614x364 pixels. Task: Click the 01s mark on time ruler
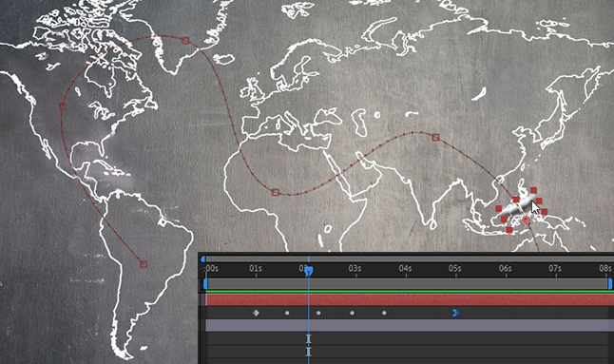click(x=256, y=269)
